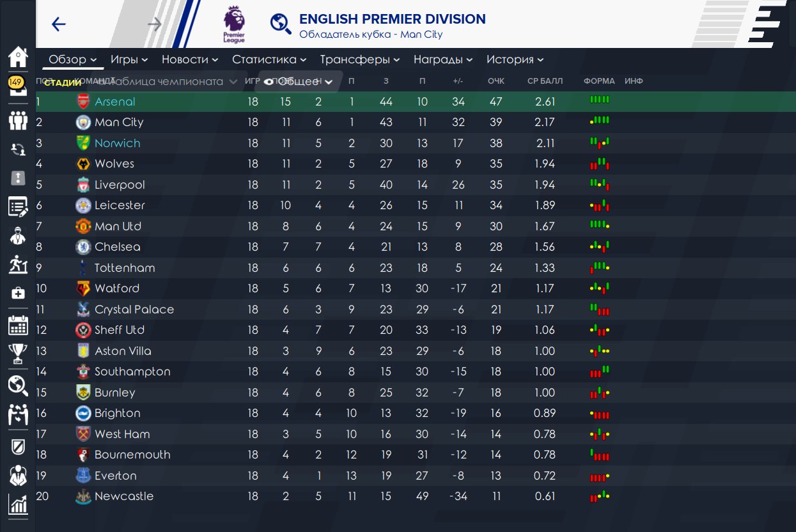Click the back navigation arrow
The width and height of the screenshot is (796, 532).
pos(59,24)
